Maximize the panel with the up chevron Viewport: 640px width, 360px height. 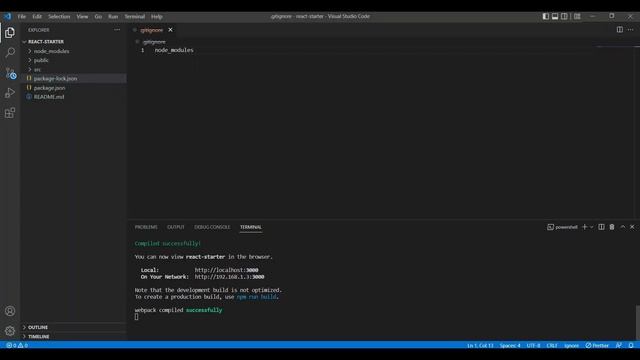623,227
